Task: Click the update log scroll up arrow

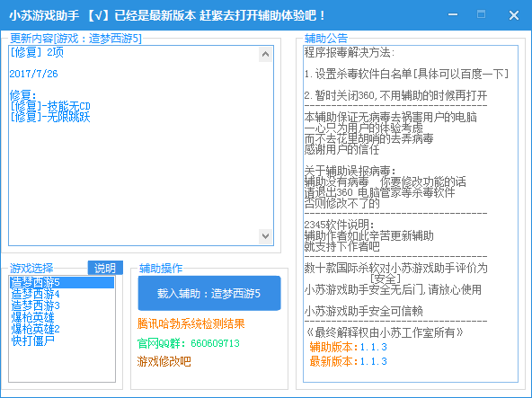Action: pos(266,54)
